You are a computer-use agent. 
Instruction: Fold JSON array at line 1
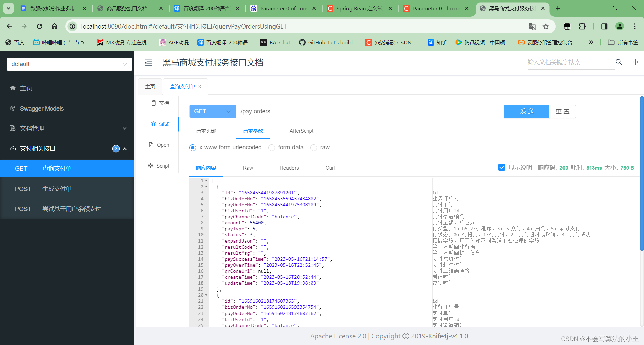pyautogui.click(x=206, y=181)
